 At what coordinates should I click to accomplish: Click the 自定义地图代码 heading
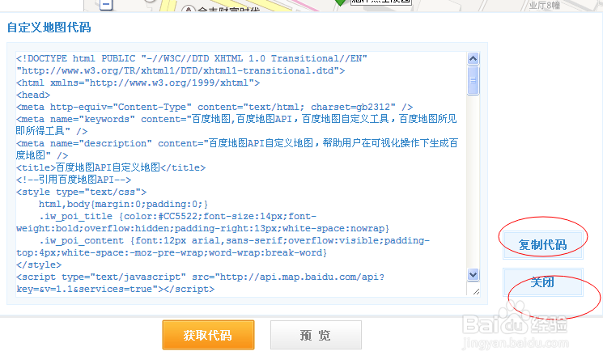click(x=49, y=28)
